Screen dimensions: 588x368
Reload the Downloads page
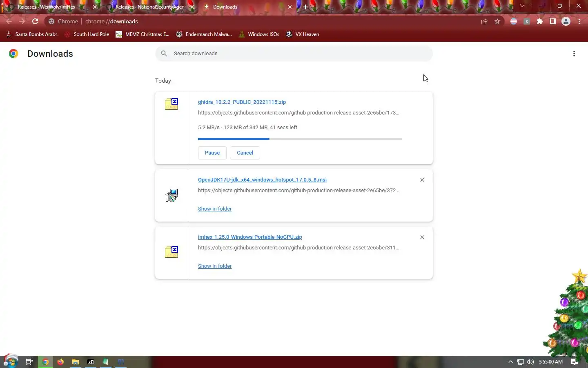tap(35, 21)
